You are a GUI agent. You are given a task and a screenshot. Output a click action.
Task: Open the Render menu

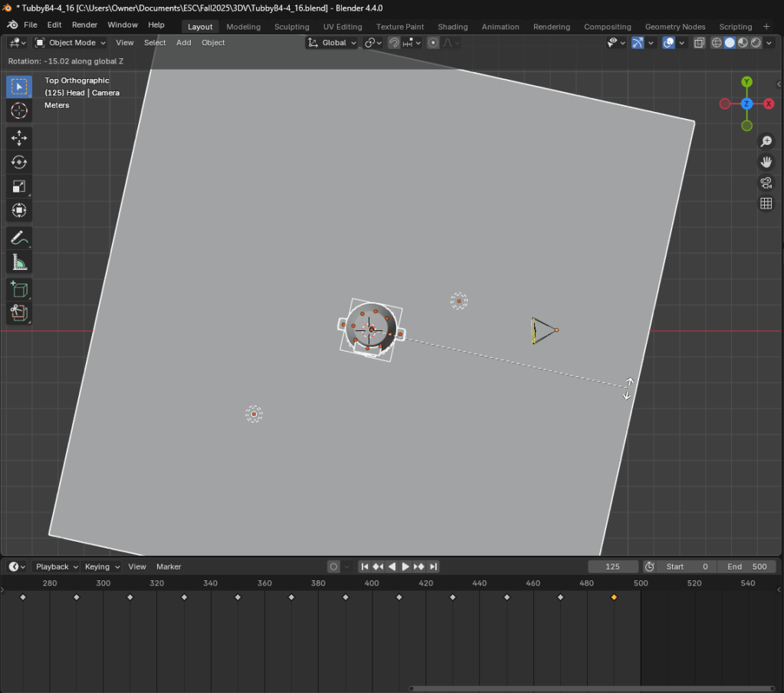pyautogui.click(x=84, y=25)
